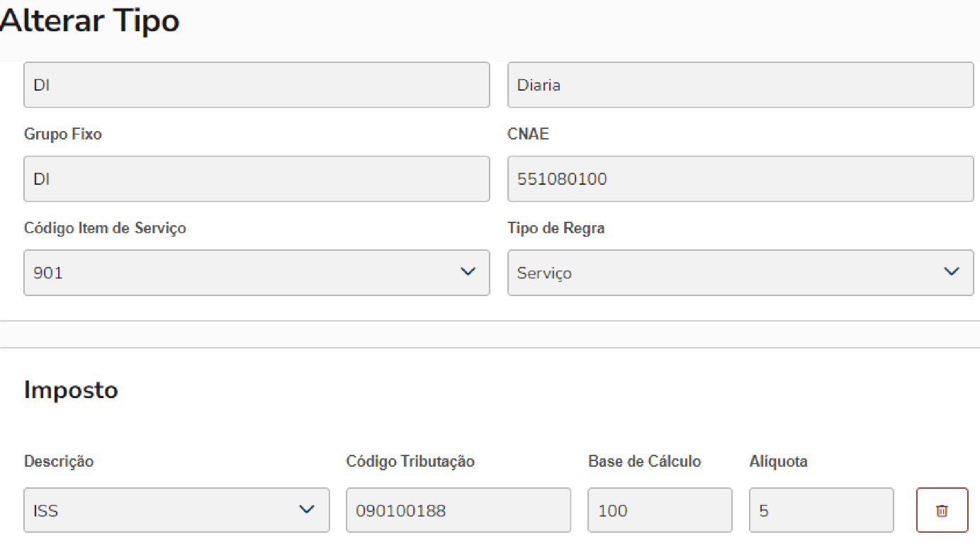
Task: Open the Código Item de Serviço dropdown
Action: 257,272
